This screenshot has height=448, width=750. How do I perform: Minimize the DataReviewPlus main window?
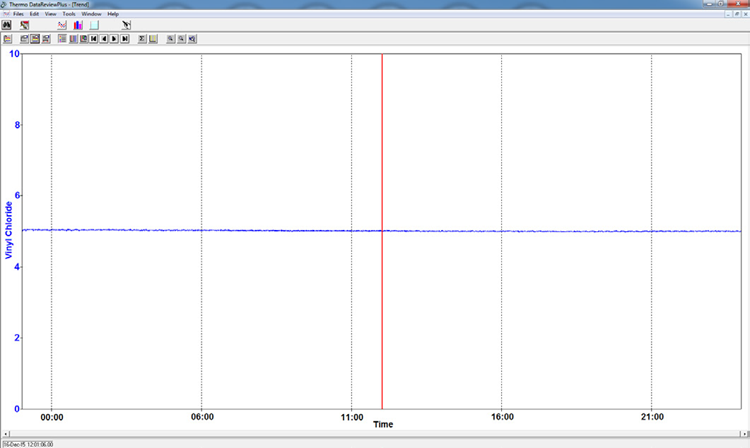coord(709,3)
